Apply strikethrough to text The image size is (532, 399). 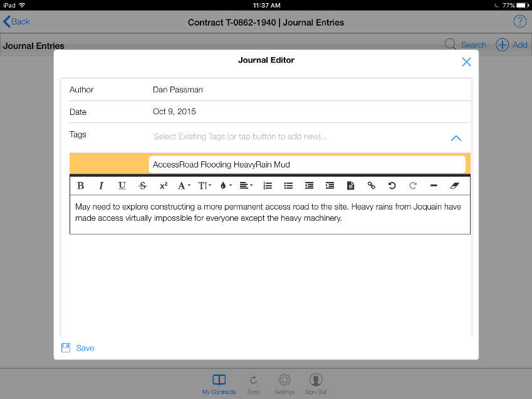tap(142, 186)
